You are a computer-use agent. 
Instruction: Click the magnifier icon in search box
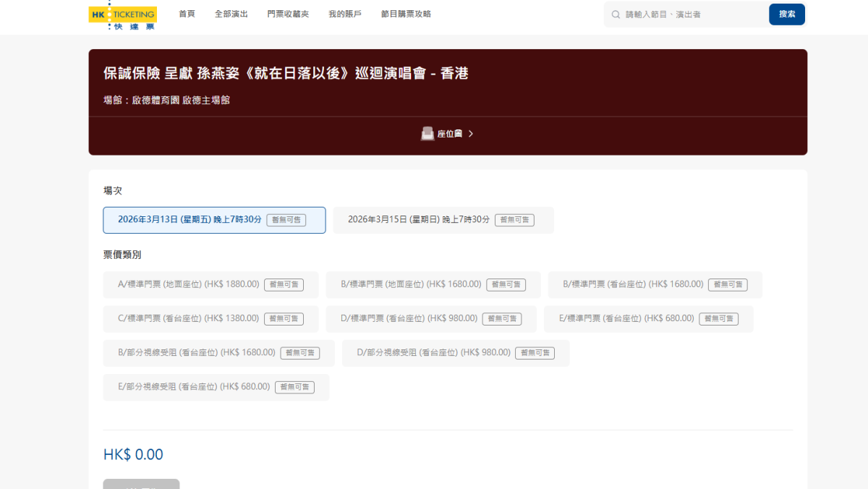616,14
